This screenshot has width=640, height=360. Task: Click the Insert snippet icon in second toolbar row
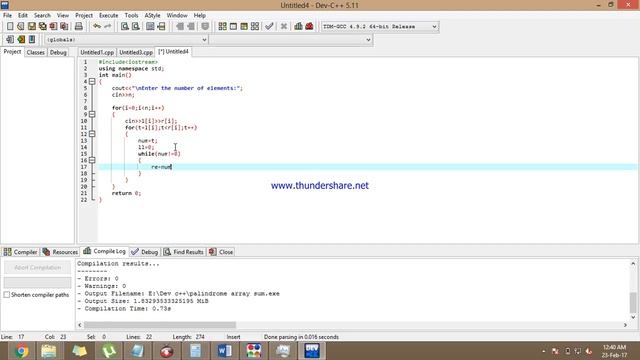(10, 40)
